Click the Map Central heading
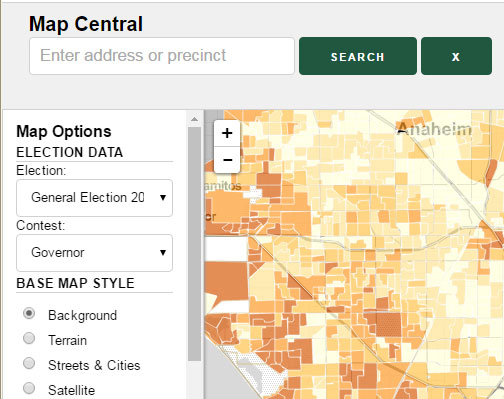Viewport: 504px width, 399px height. coord(86,24)
